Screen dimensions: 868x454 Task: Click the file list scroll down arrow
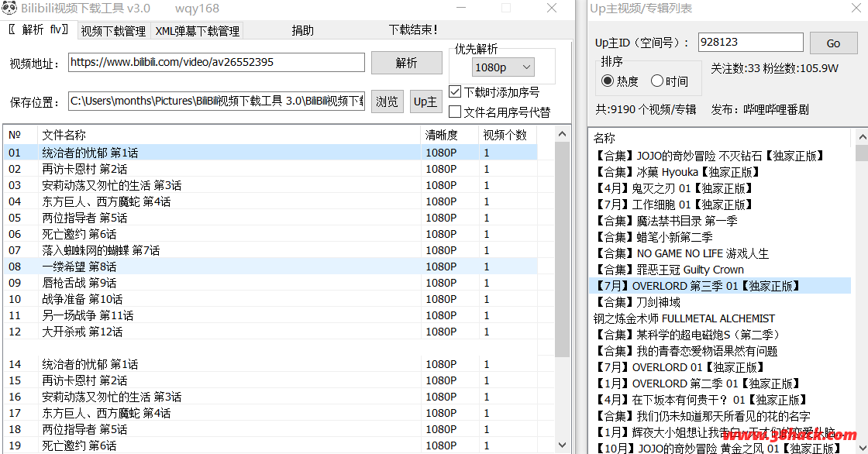563,445
